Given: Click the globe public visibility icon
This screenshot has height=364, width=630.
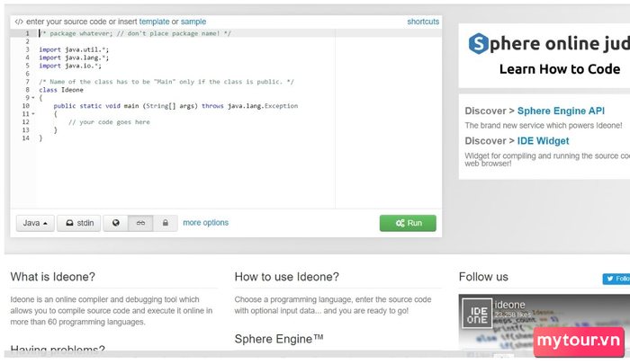Looking at the screenshot, I should 116,223.
